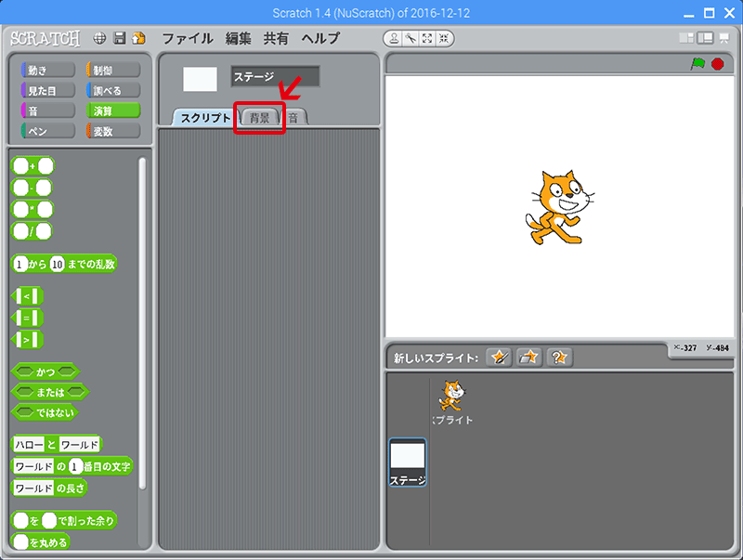Click the share project icon
743x560 pixels.
pyautogui.click(x=139, y=39)
